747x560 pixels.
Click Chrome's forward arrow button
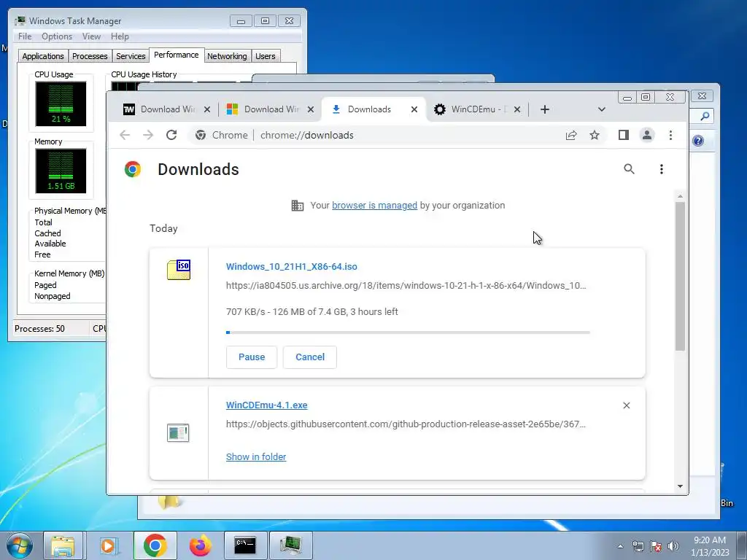pyautogui.click(x=148, y=135)
